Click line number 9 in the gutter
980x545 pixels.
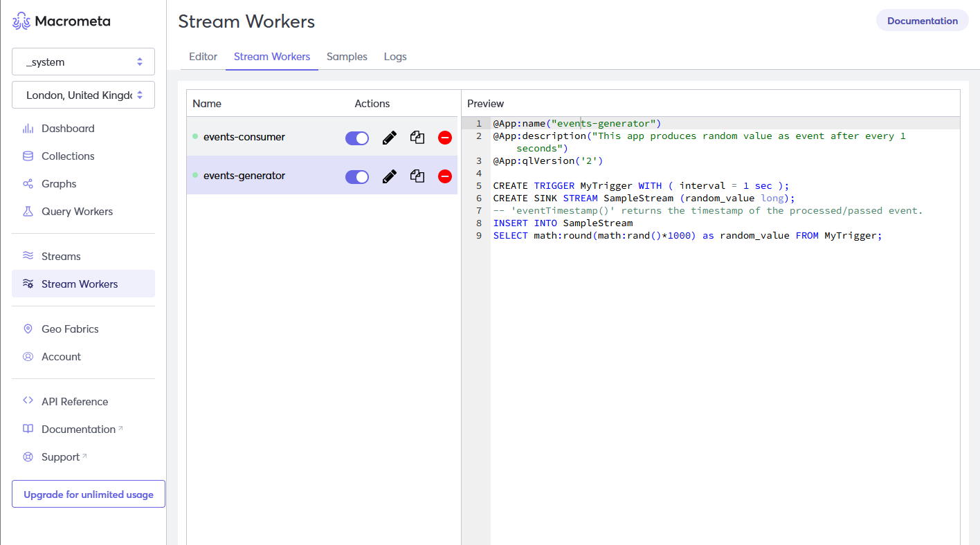coord(478,235)
